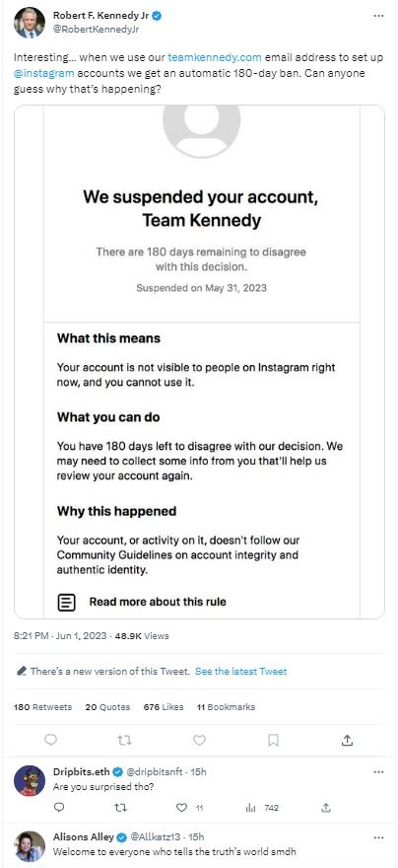Open more options on Alisons Alley reply
The width and height of the screenshot is (398, 868).
click(378, 837)
